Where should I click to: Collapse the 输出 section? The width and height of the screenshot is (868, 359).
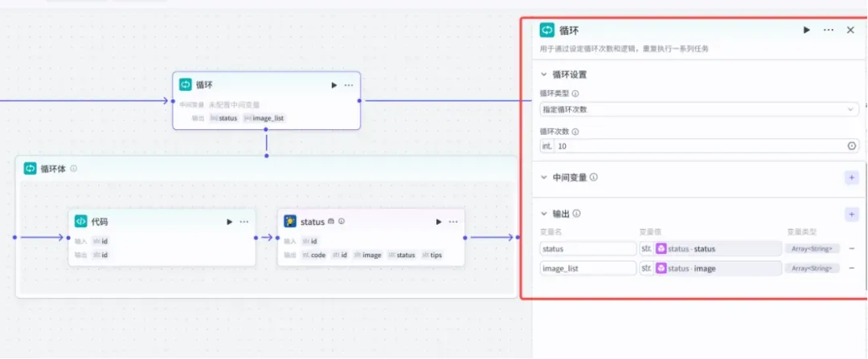544,214
